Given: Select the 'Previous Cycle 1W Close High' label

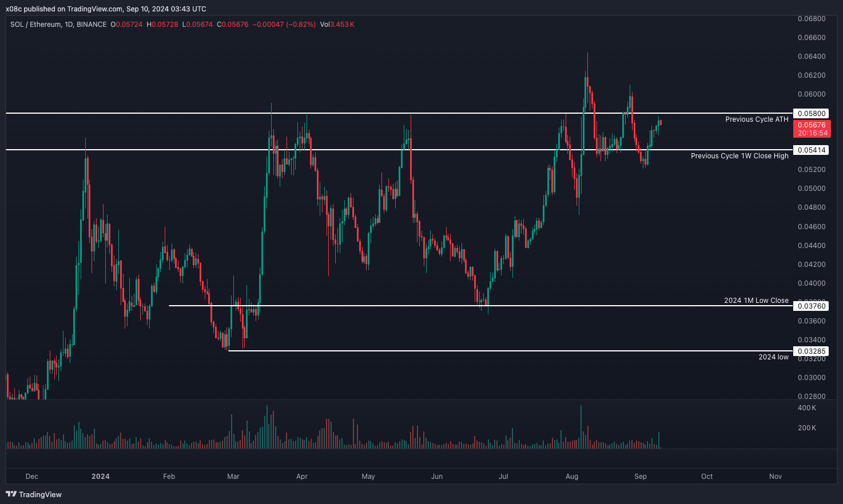Looking at the screenshot, I should click(x=739, y=156).
